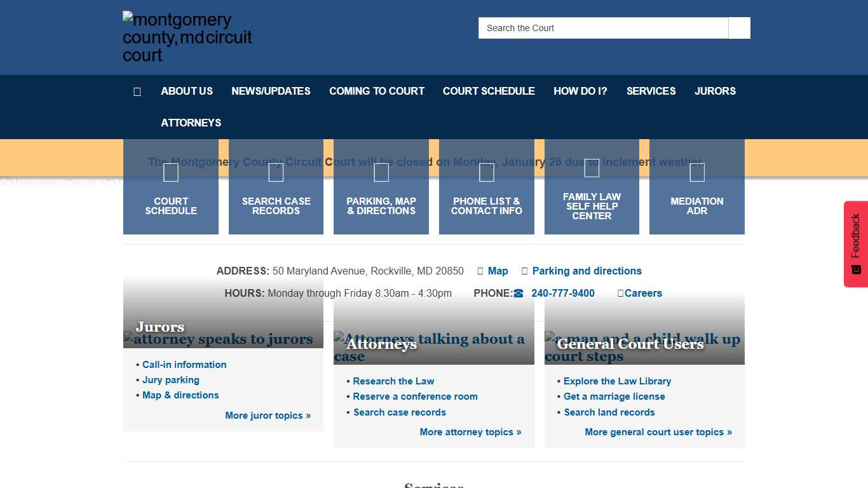Open the Family Law Self Help Center icon
Screen dimensions: 868x488
click(x=592, y=168)
